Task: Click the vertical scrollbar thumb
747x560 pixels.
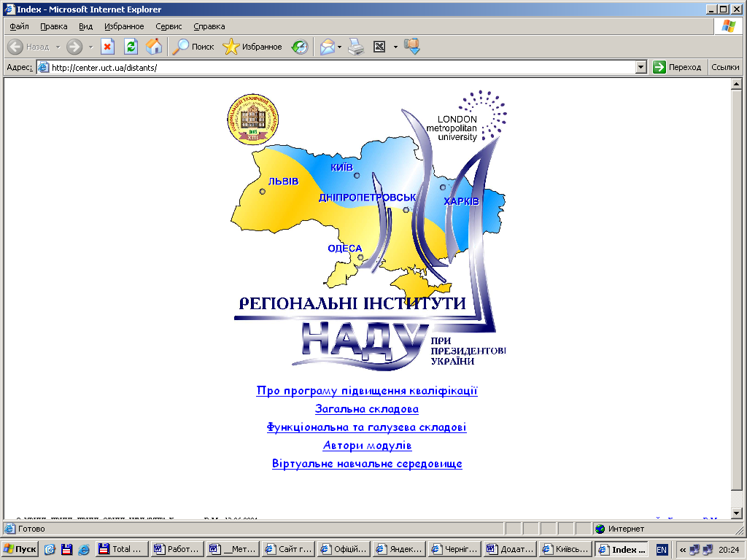Action: click(736, 290)
